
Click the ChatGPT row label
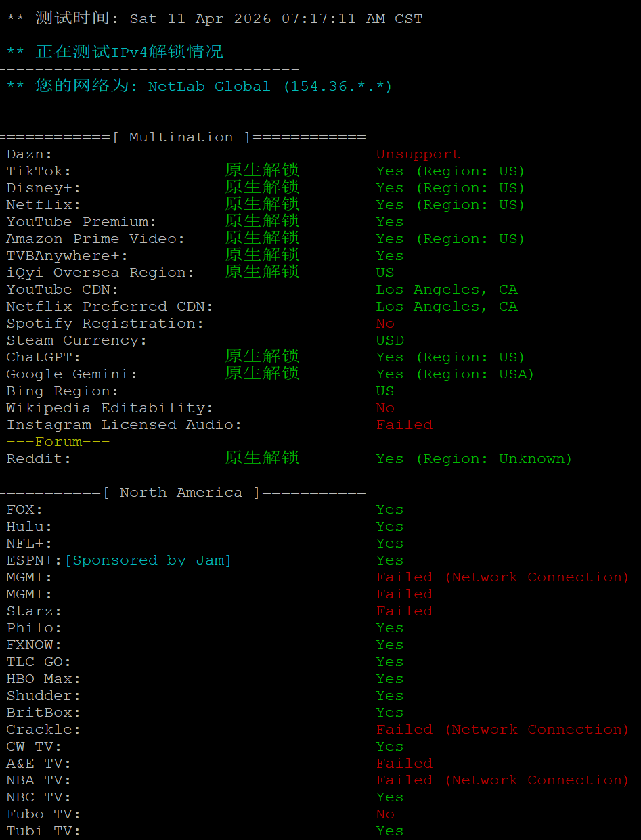click(x=43, y=357)
